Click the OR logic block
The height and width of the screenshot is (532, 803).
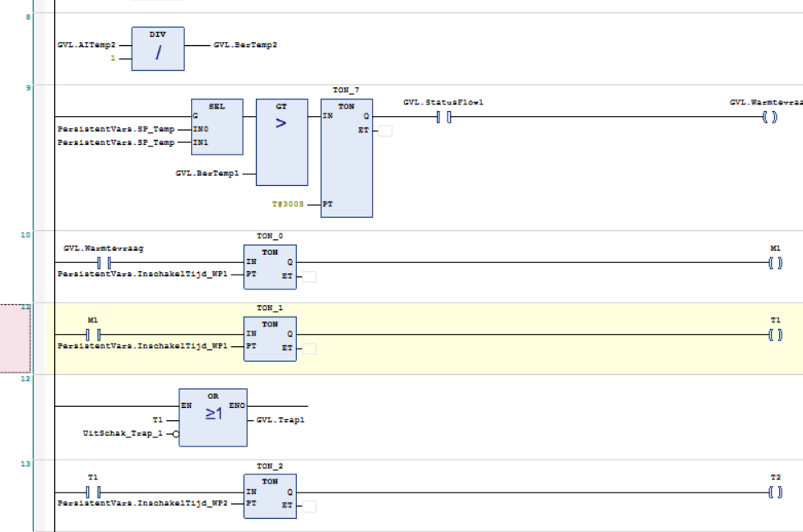[213, 418]
